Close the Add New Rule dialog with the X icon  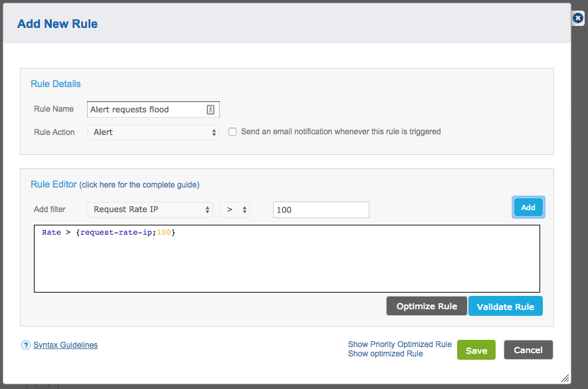tap(578, 18)
